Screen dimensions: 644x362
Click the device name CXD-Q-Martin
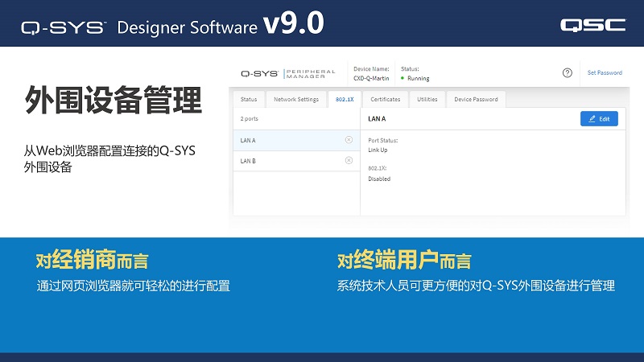pos(371,78)
